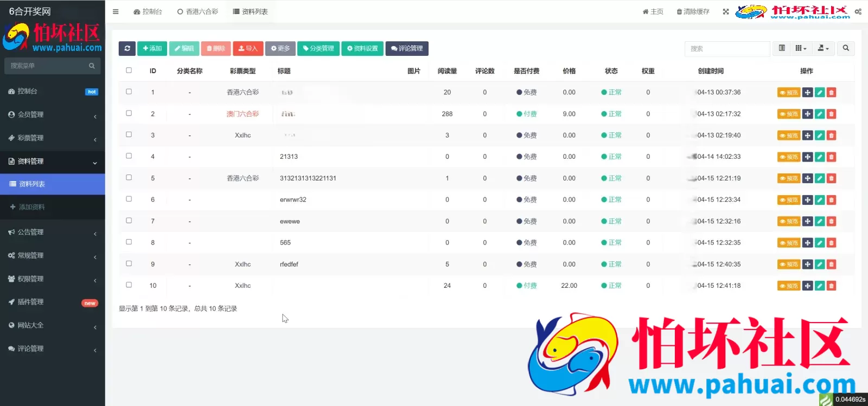Tick the checkbox for row ID 1
Viewport: 868px width, 406px height.
tap(129, 92)
